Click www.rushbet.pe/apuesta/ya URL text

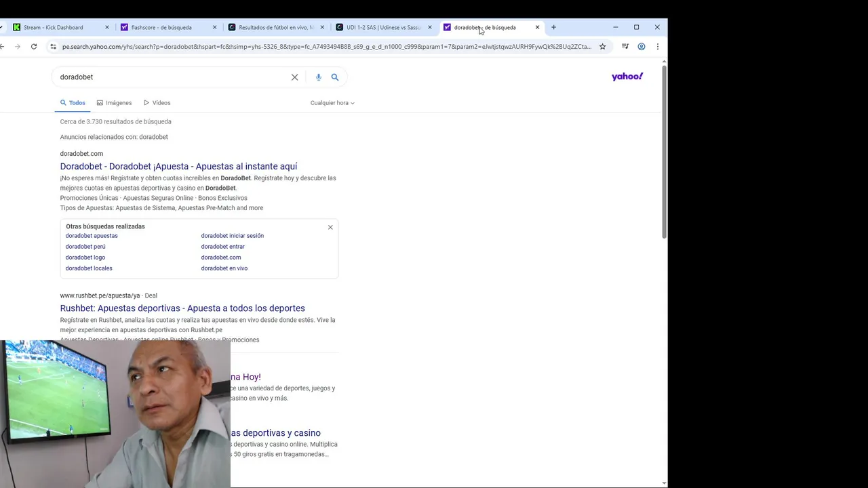pos(100,296)
